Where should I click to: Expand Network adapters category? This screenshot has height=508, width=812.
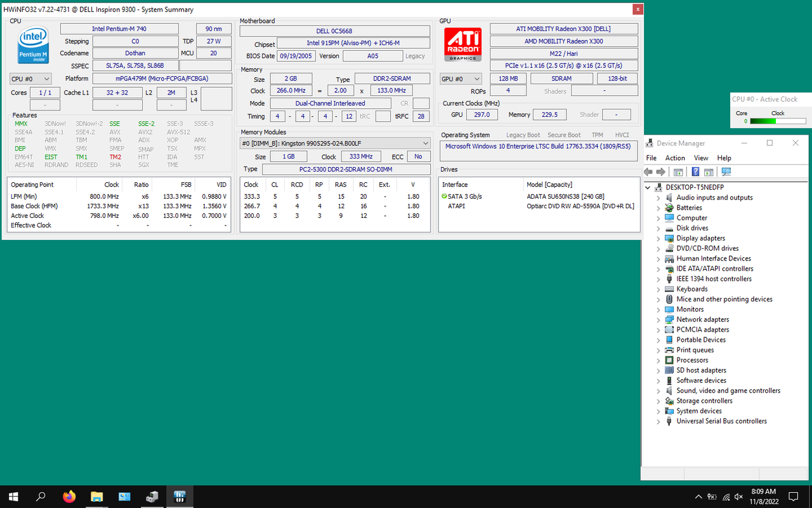pos(658,319)
